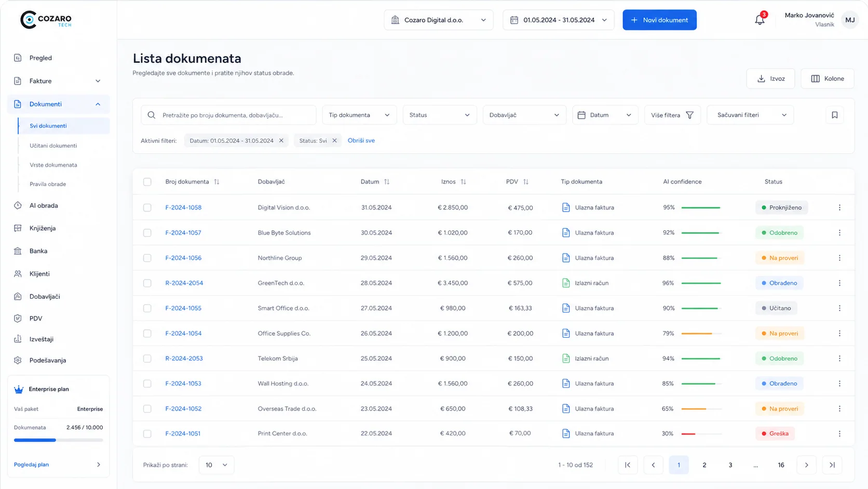Click the Novi dokument button

pyautogui.click(x=659, y=20)
